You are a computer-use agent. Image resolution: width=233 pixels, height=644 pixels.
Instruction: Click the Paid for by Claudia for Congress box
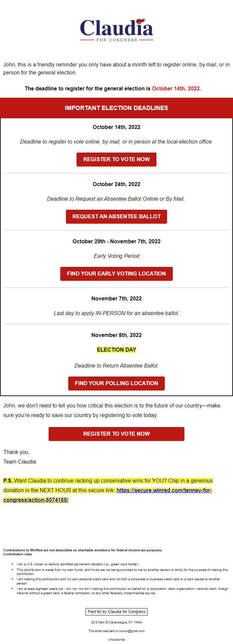pos(116,612)
